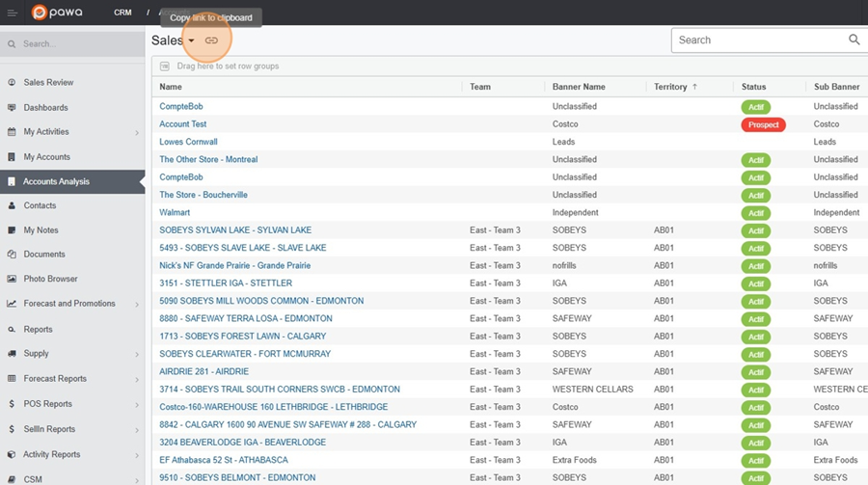The image size is (868, 485).
Task: Open 3151 - STETTLER IGA - STETTLER link
Action: pos(226,283)
